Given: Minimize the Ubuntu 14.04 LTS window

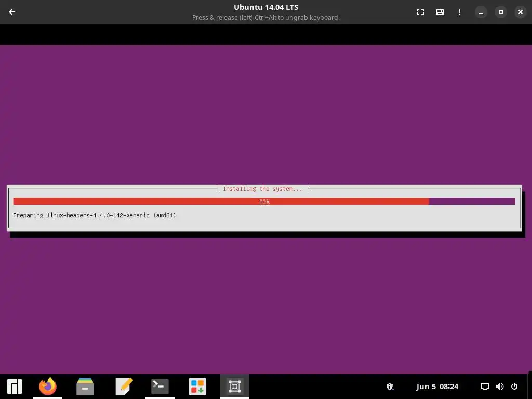Looking at the screenshot, I should pyautogui.click(x=481, y=12).
